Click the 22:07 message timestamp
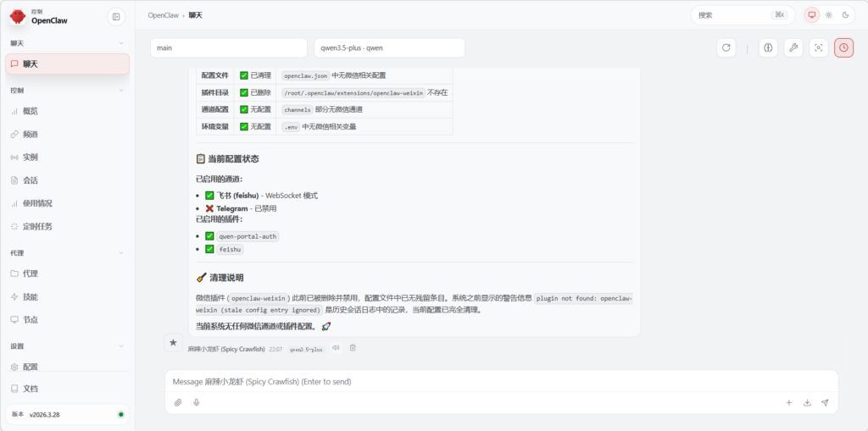 click(x=275, y=350)
